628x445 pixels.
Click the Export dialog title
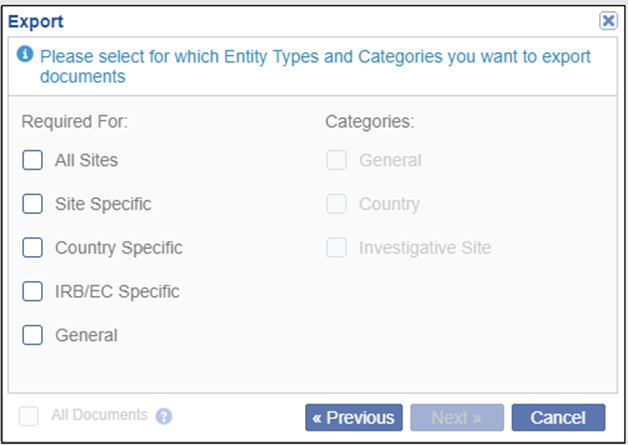36,20
